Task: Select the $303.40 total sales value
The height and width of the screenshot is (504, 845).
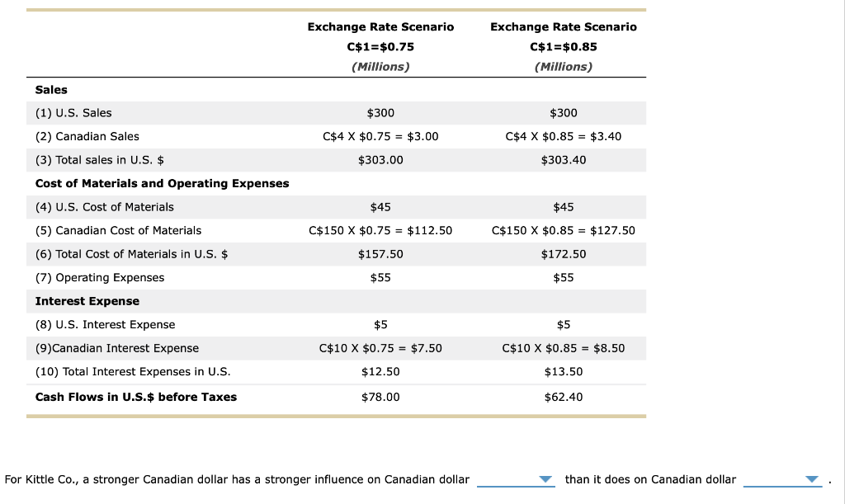Action: 564,159
